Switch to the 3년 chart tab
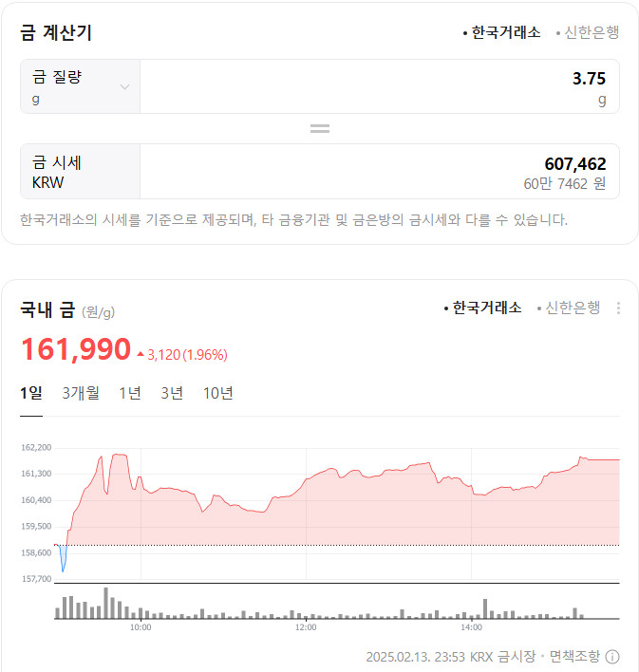Viewport: 639px width, 672px height. (x=172, y=393)
